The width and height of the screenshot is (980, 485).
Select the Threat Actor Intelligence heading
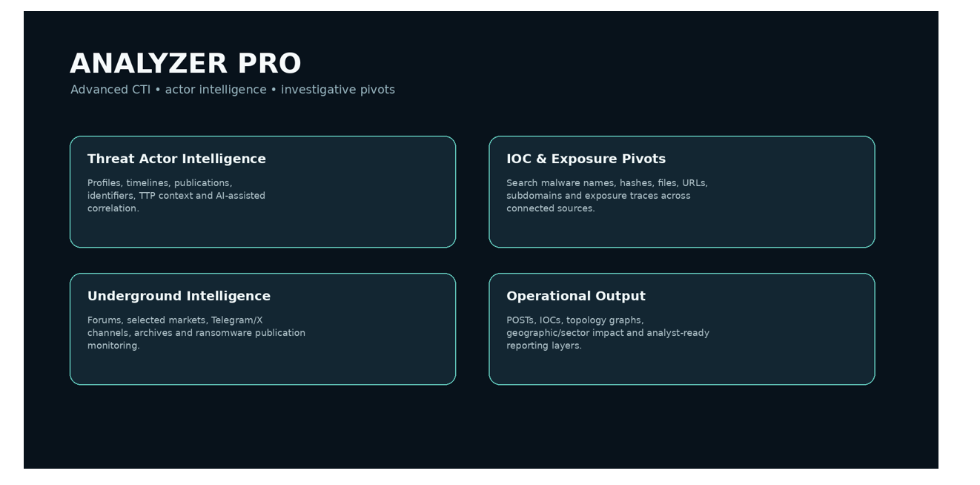(176, 159)
